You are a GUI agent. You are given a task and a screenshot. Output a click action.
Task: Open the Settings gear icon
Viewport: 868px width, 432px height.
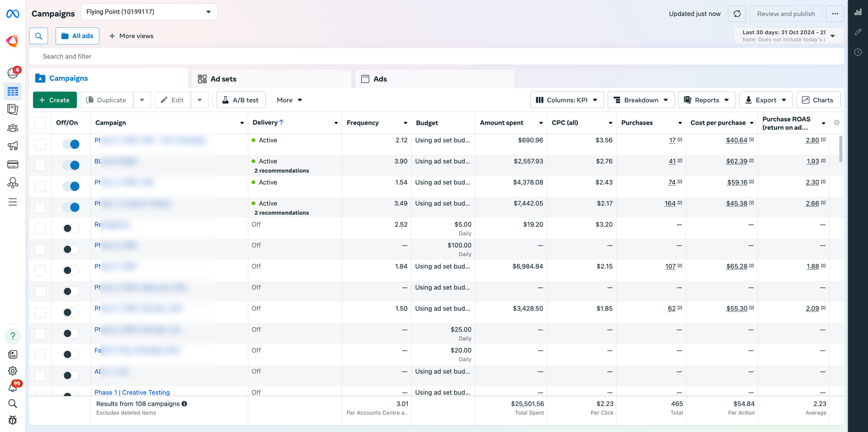coord(13,371)
